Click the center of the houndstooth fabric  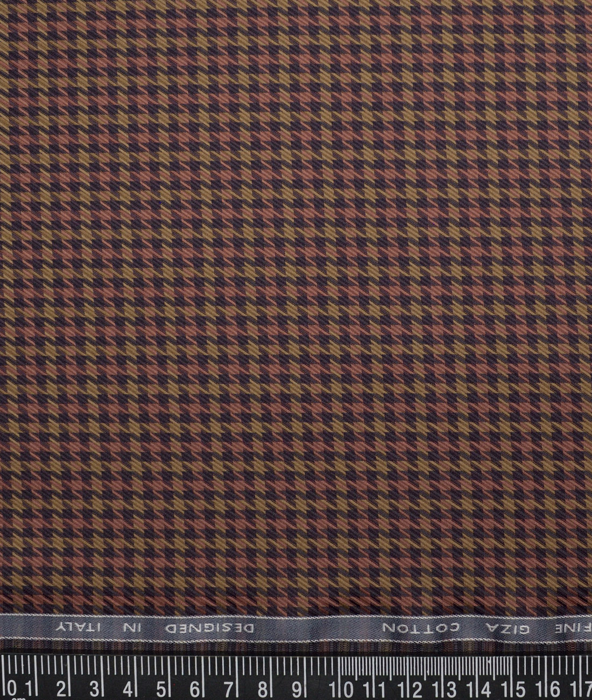click(296, 307)
